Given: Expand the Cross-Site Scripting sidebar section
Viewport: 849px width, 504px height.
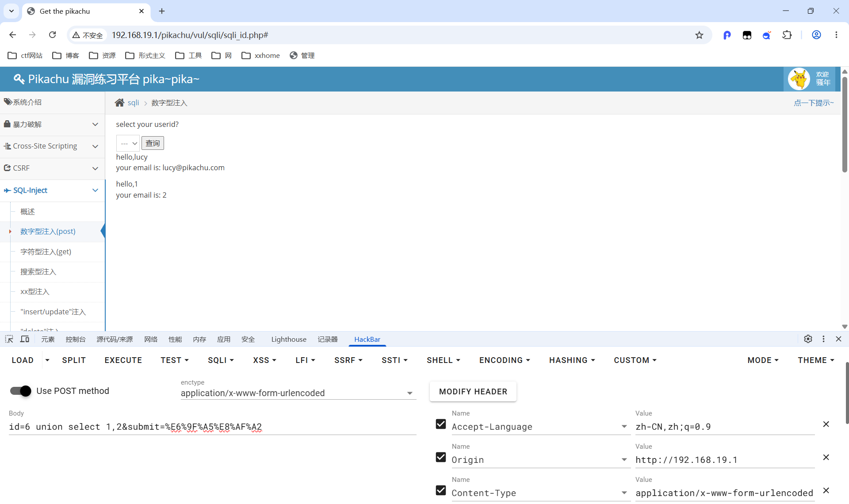Looking at the screenshot, I should click(x=52, y=146).
